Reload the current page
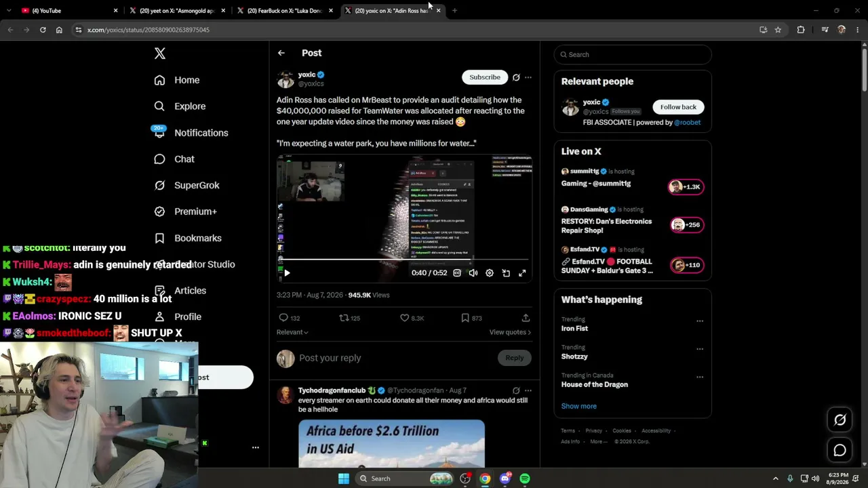The height and width of the screenshot is (488, 868). click(43, 30)
